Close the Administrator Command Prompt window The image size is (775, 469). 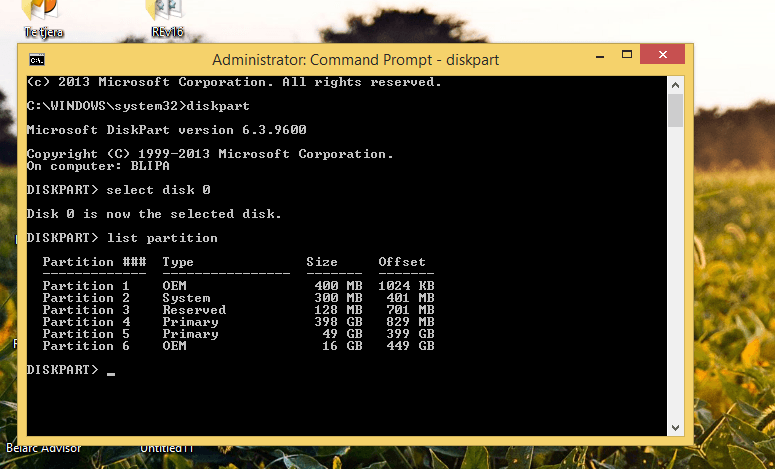click(661, 58)
